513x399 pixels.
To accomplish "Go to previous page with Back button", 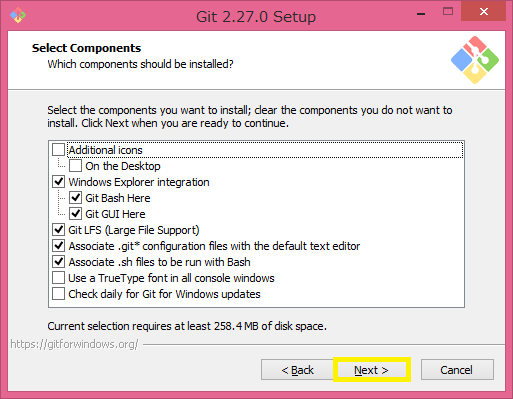I will tap(297, 370).
